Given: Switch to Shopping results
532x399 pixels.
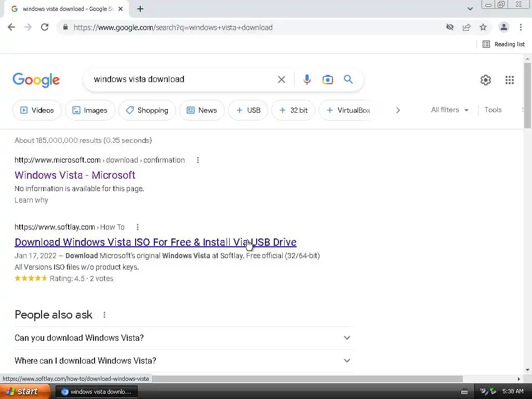Looking at the screenshot, I should pos(147,110).
